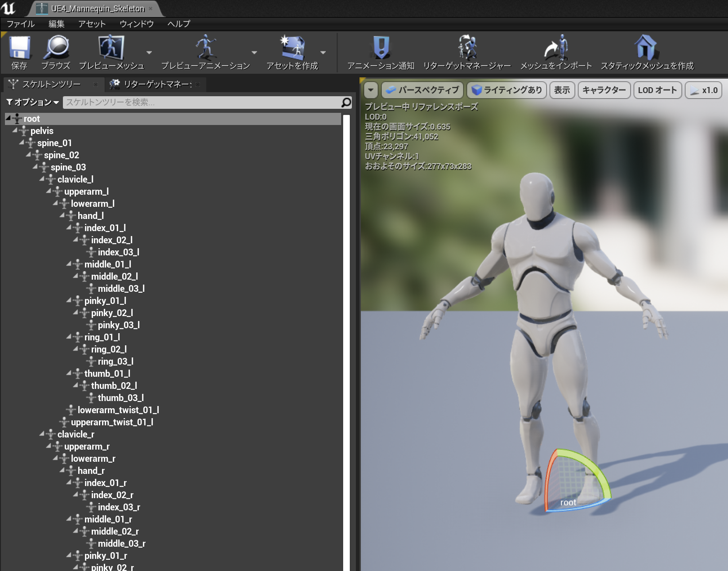Click the skeleton tree search field
The height and width of the screenshot is (571, 728).
pos(202,103)
